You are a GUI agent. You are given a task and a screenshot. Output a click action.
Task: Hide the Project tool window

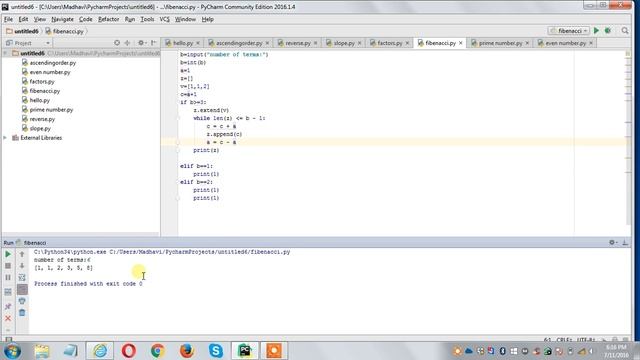click(x=153, y=43)
